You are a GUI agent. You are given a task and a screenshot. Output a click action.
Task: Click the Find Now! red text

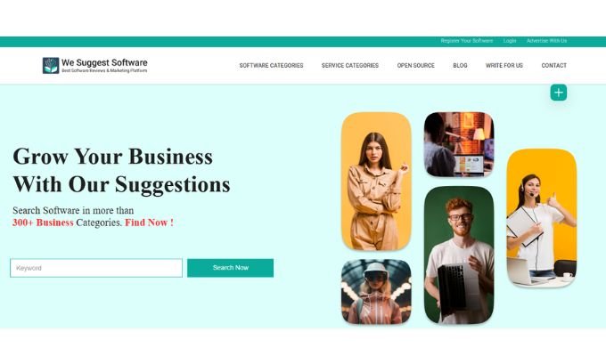click(x=149, y=222)
